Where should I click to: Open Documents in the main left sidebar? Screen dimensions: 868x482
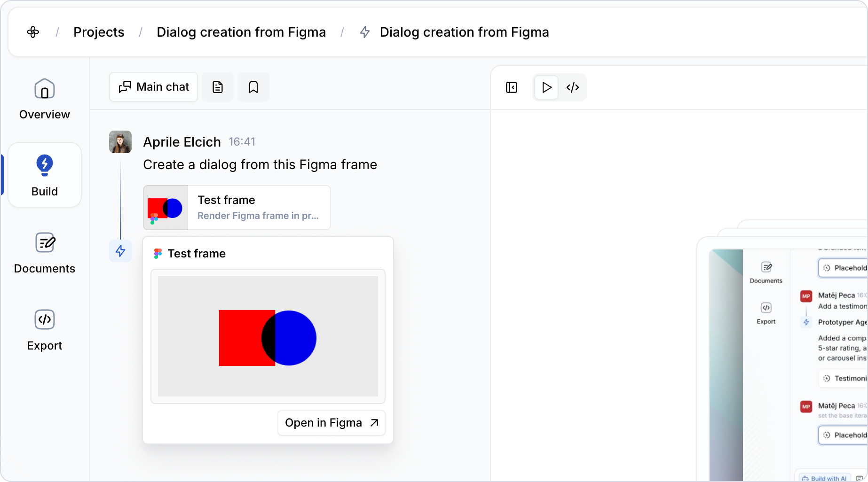45,253
